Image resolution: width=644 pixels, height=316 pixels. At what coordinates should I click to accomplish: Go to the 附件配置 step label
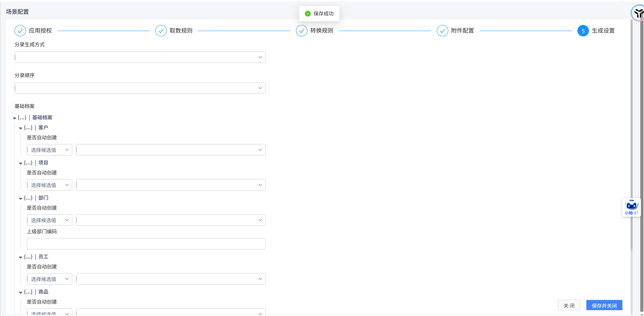coord(462,31)
